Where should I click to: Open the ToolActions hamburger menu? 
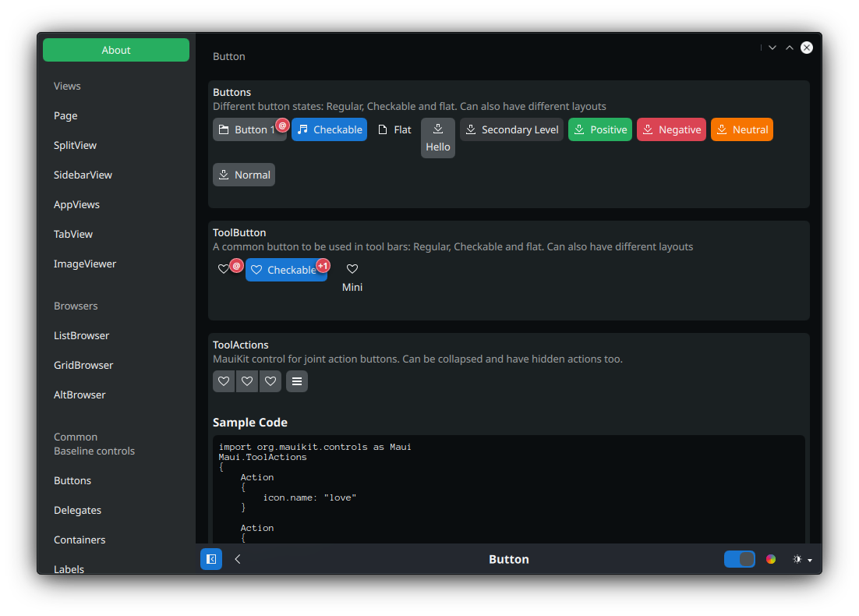[297, 381]
